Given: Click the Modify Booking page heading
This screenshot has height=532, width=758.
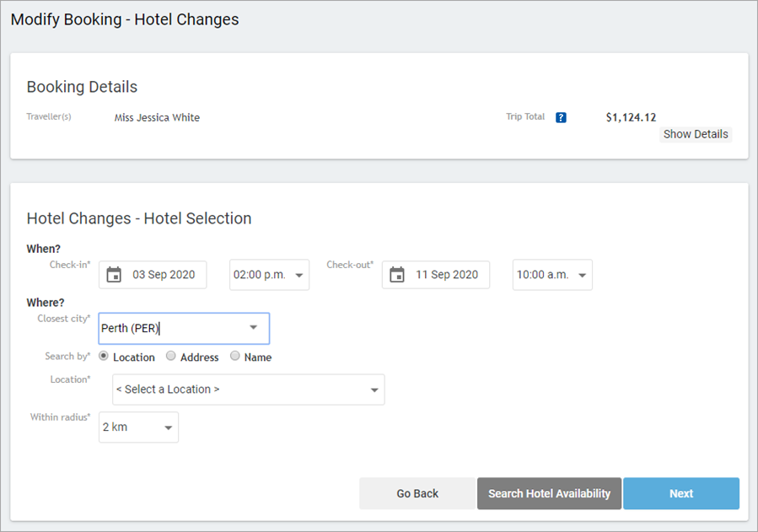Looking at the screenshot, I should point(124,19).
